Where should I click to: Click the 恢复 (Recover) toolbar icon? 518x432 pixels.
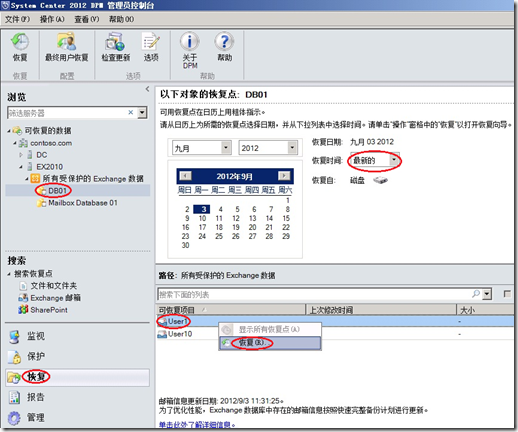(20, 42)
